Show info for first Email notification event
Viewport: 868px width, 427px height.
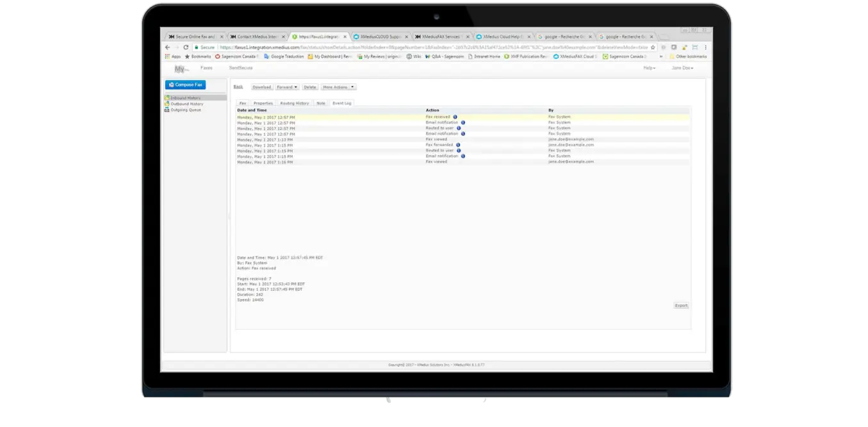[463, 122]
